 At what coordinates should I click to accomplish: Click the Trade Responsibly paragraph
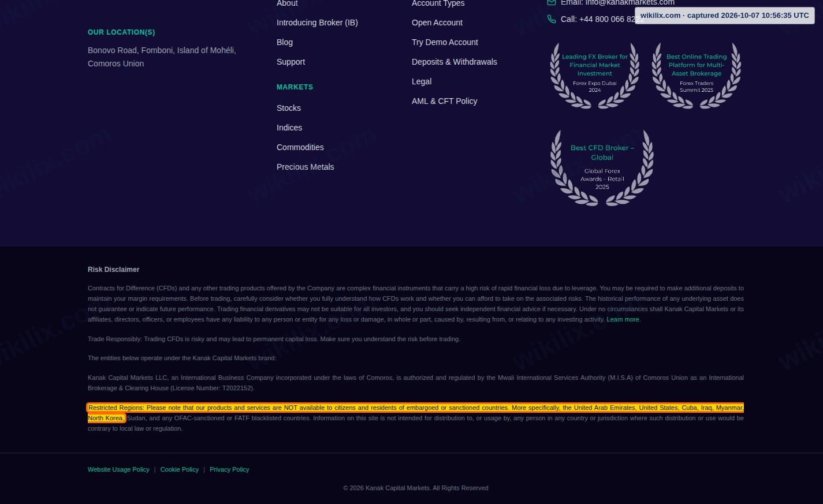274,339
